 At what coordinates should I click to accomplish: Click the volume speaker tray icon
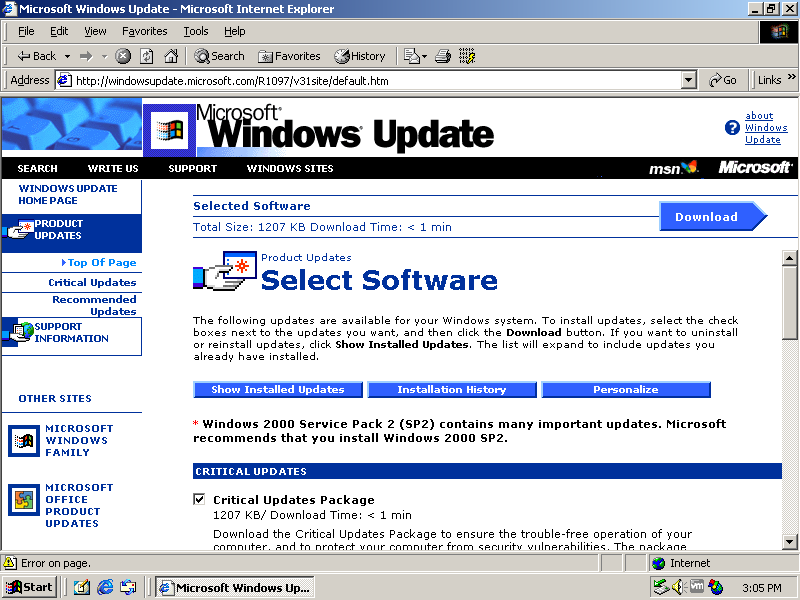click(x=678, y=588)
